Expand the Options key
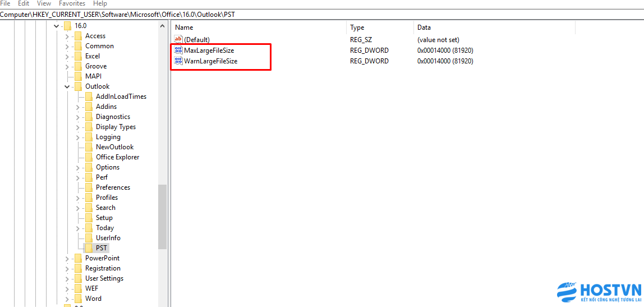The width and height of the screenshot is (644, 307). 77,168
